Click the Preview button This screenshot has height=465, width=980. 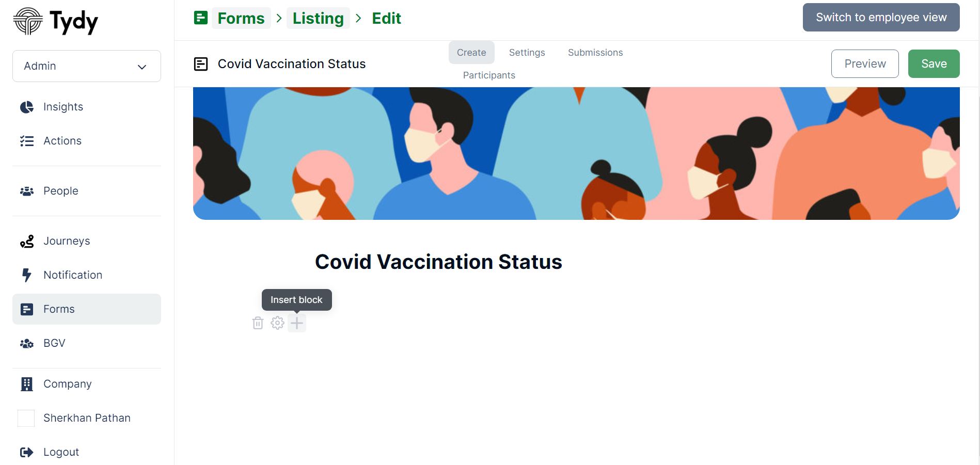coord(865,63)
